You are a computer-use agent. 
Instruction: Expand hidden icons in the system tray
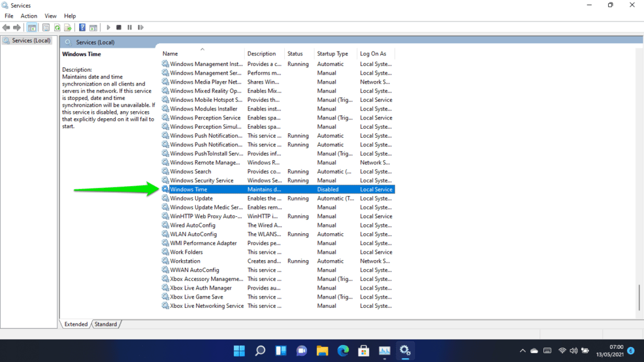tap(522, 351)
